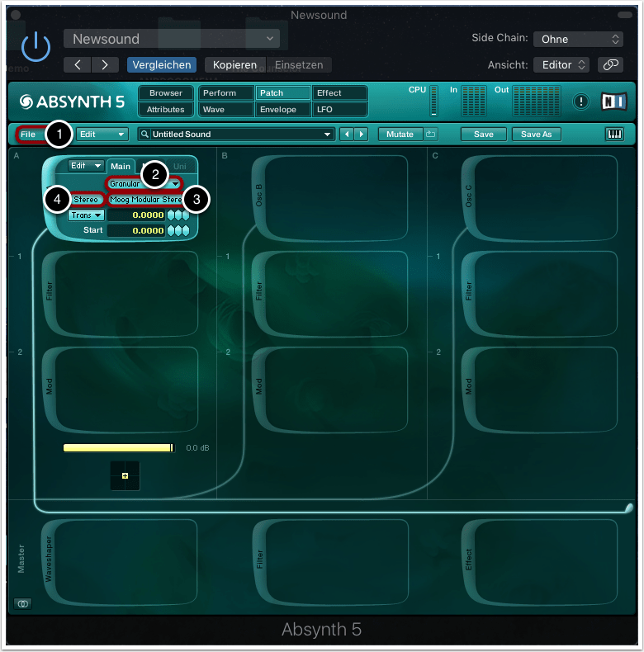Activate Master Effect module

pos(540,562)
